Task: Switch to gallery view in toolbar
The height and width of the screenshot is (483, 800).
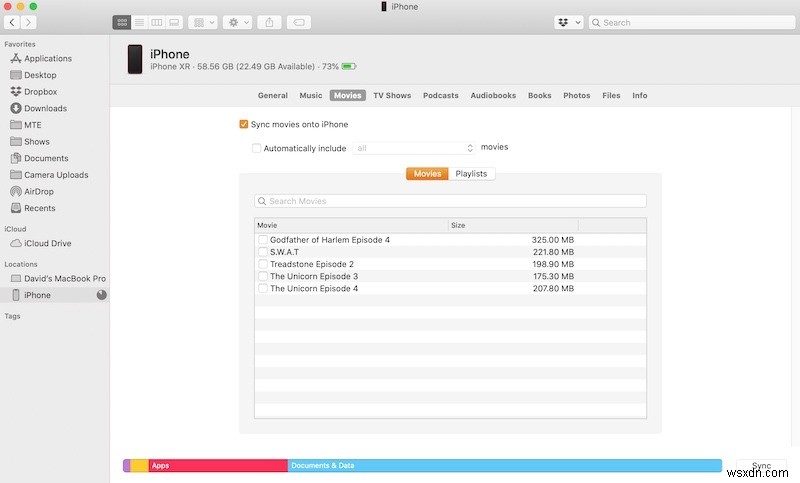Action: tap(174, 22)
